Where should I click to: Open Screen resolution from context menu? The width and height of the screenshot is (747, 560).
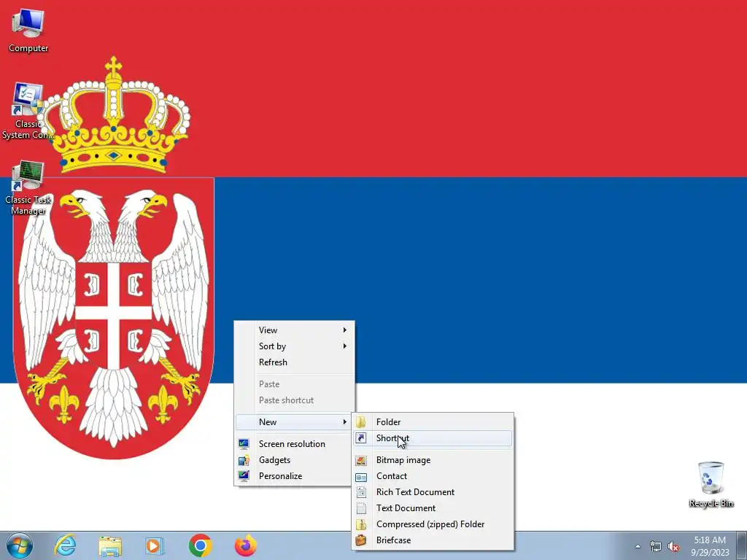[295, 444]
